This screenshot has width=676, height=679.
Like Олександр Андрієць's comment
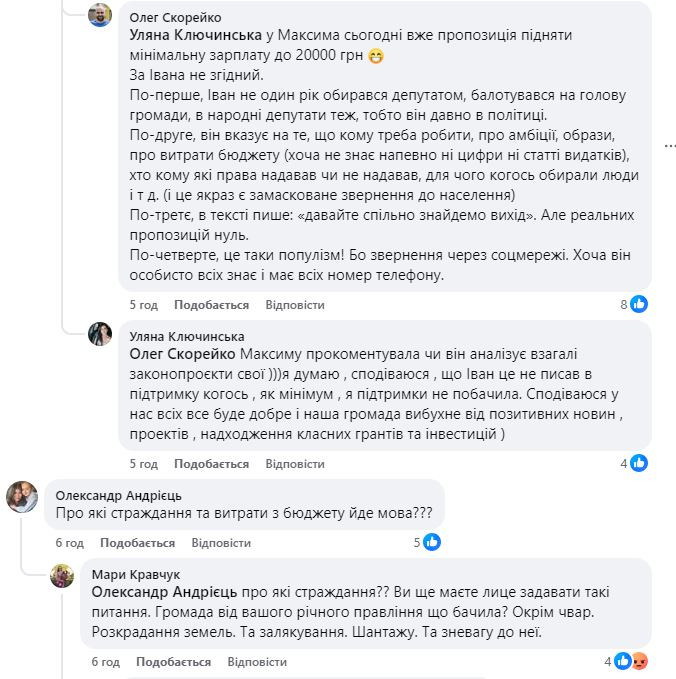pos(137,543)
